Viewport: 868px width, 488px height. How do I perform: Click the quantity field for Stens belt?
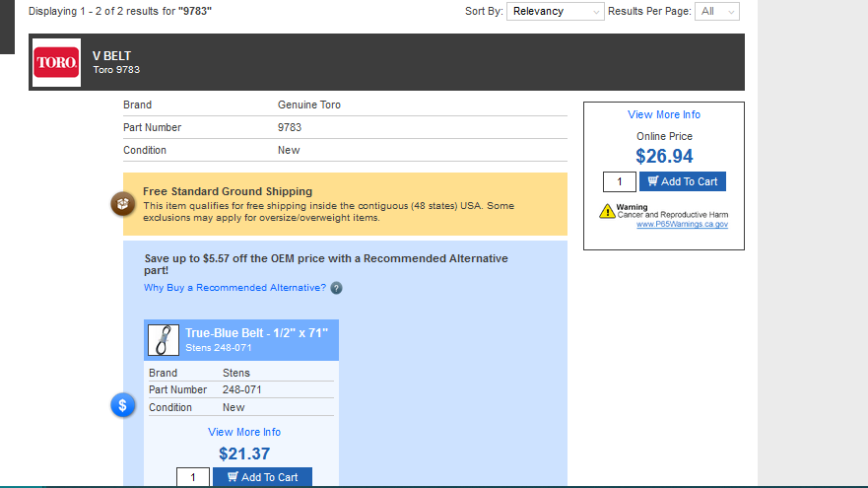(x=193, y=477)
